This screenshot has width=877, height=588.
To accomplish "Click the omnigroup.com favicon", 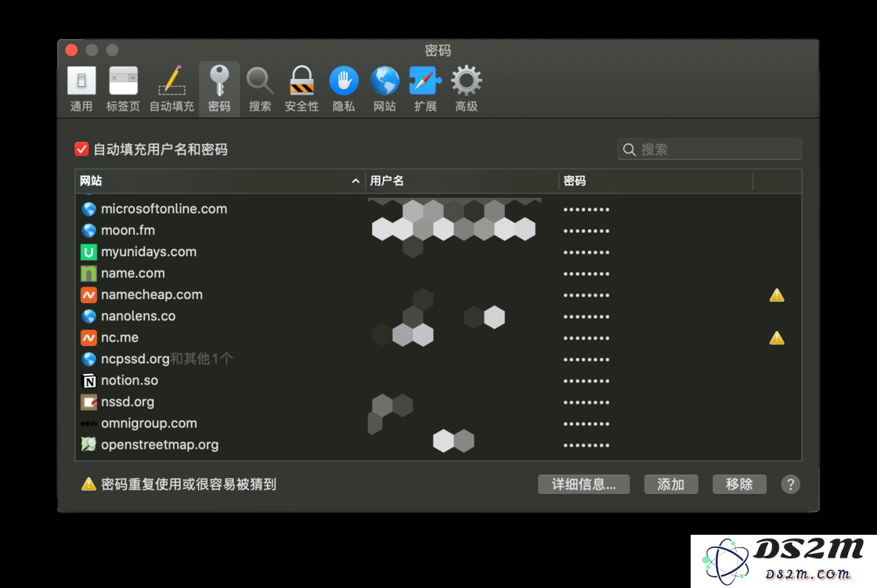I will 89,424.
